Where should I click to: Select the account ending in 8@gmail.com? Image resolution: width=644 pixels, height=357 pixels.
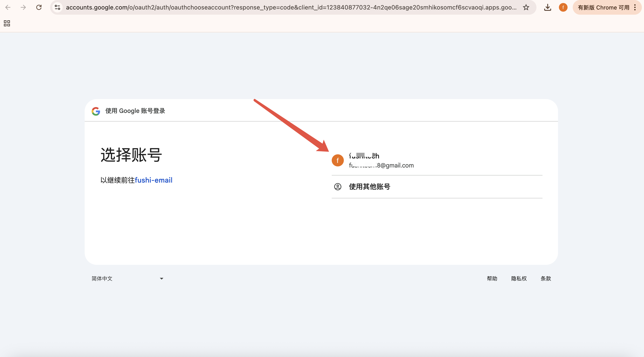(437, 160)
